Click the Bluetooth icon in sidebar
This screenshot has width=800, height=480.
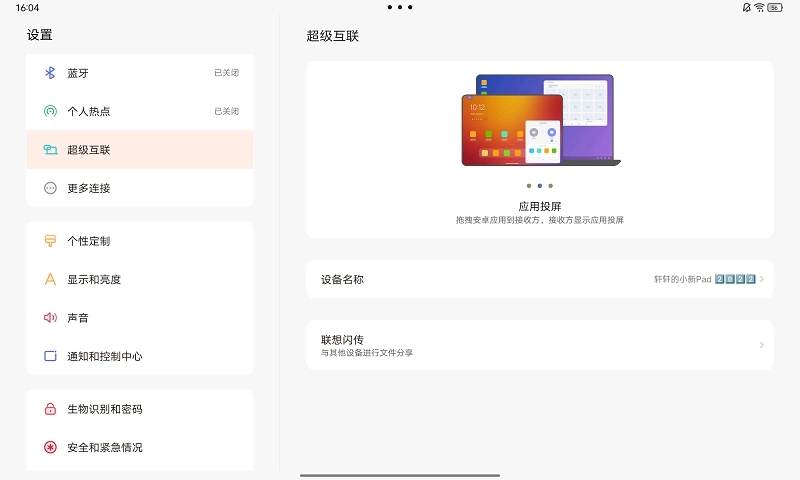[x=50, y=73]
